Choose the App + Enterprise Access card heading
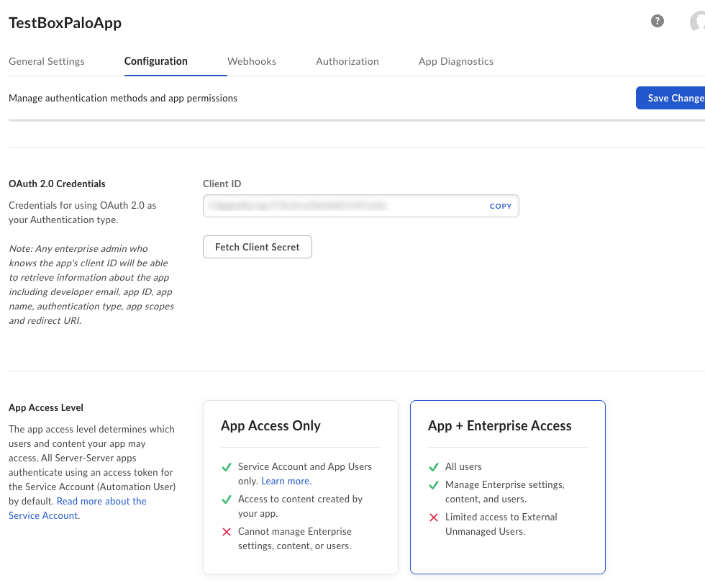Viewport: 705px width, 588px height. (499, 425)
